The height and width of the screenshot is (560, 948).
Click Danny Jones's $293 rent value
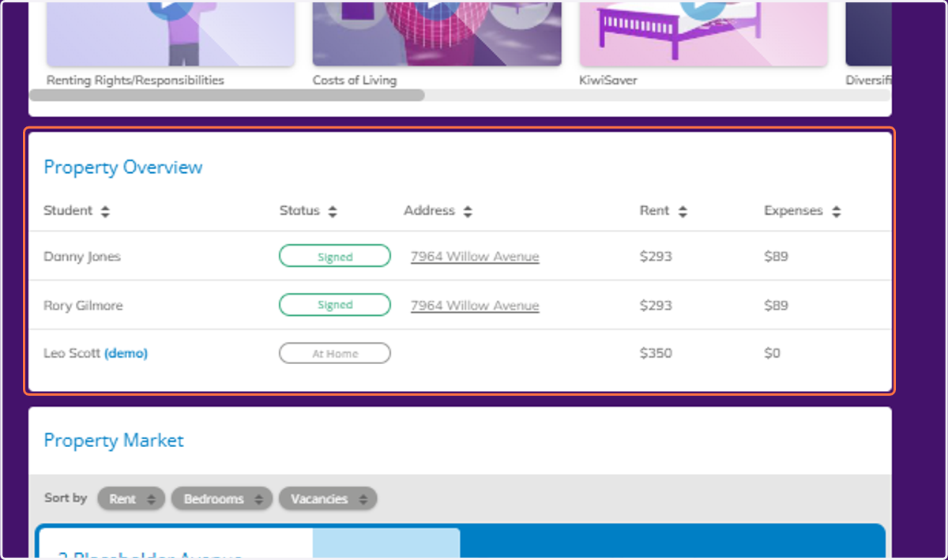[656, 257]
